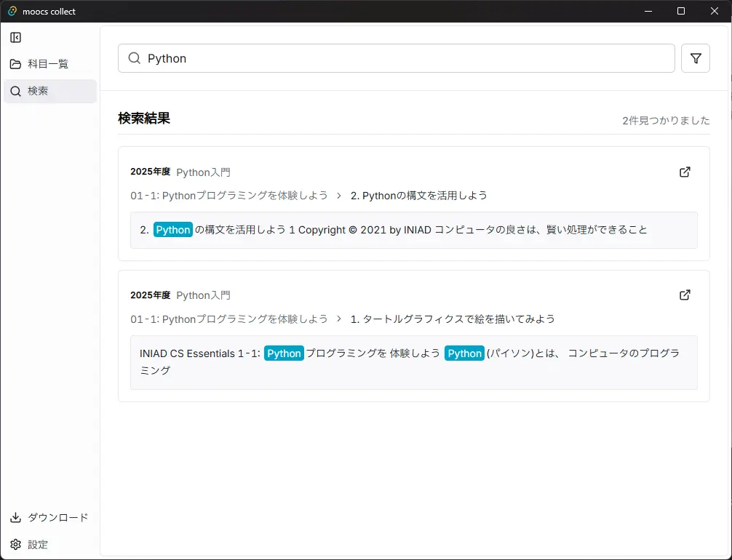Click the chevron in the second result's breadcrumb
This screenshot has height=560, width=732.
coord(339,319)
